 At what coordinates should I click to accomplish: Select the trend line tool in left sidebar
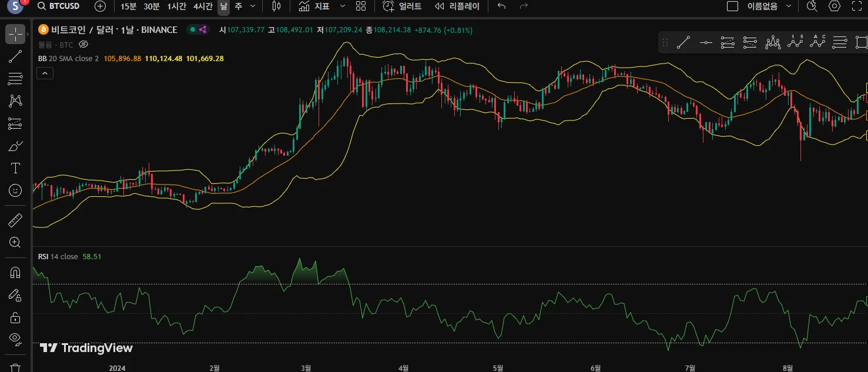(x=15, y=56)
